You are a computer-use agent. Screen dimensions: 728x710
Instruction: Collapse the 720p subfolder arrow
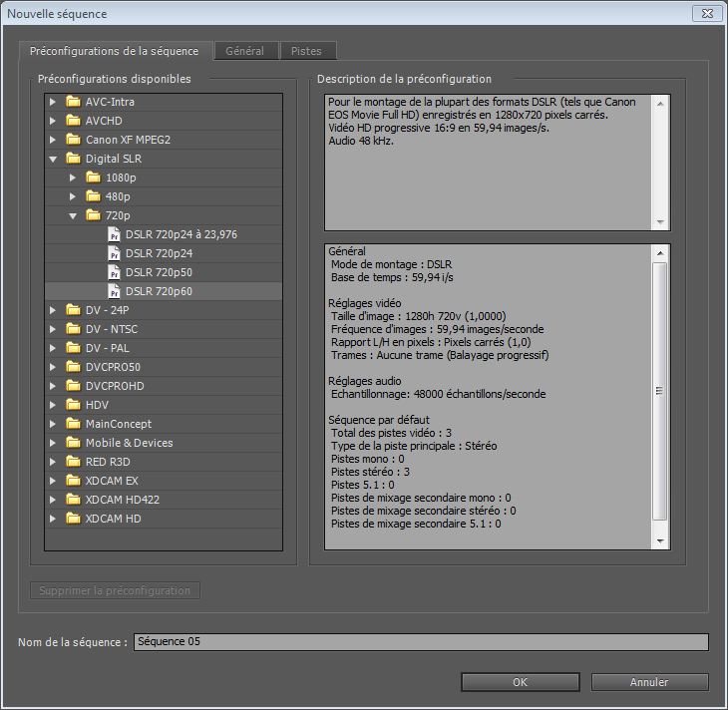coord(73,216)
